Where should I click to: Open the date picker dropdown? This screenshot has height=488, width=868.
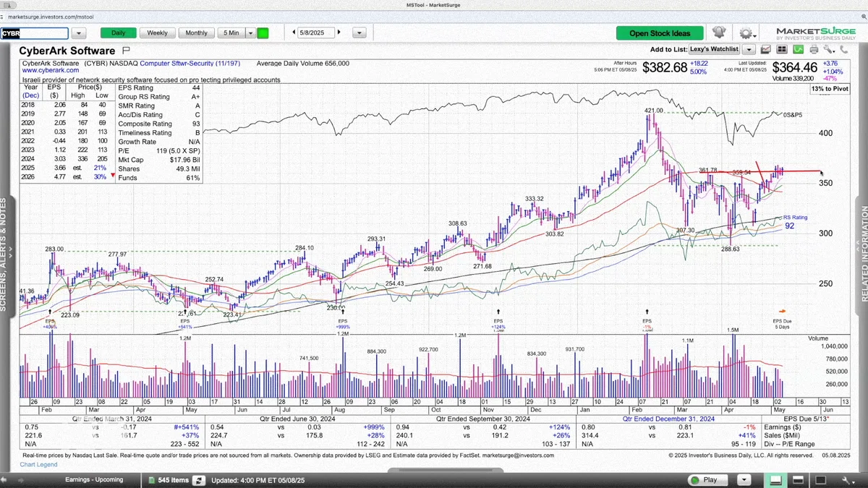(359, 33)
